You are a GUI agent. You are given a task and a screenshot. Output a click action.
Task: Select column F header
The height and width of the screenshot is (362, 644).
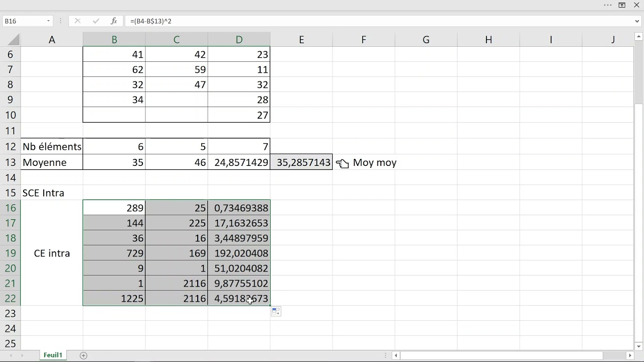(x=364, y=40)
